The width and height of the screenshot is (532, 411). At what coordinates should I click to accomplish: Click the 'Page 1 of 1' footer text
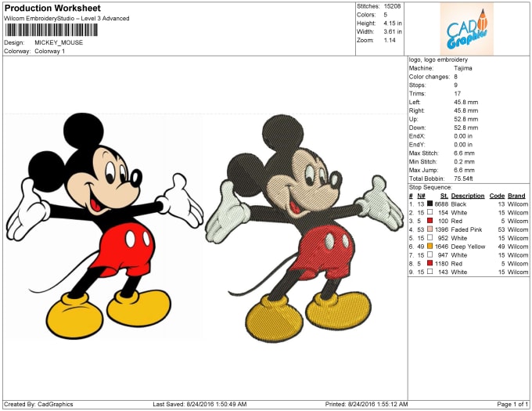512,404
